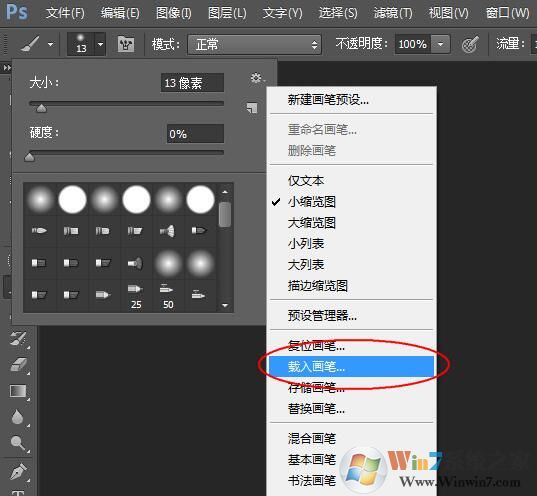Image resolution: width=537 pixels, height=496 pixels.
Task: Choose the highlighted 载入画笔... entry
Action: (352, 367)
